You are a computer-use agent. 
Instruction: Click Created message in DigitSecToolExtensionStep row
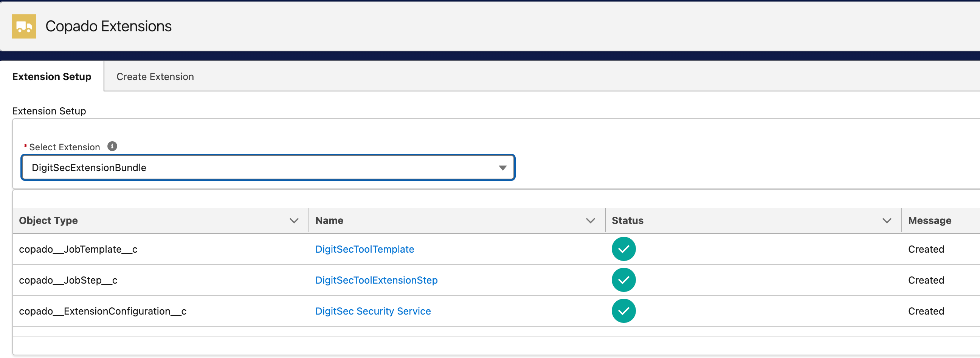point(926,280)
